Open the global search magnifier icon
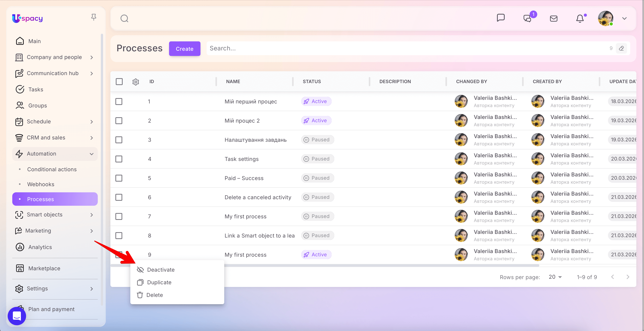This screenshot has width=644, height=331. coord(124,19)
